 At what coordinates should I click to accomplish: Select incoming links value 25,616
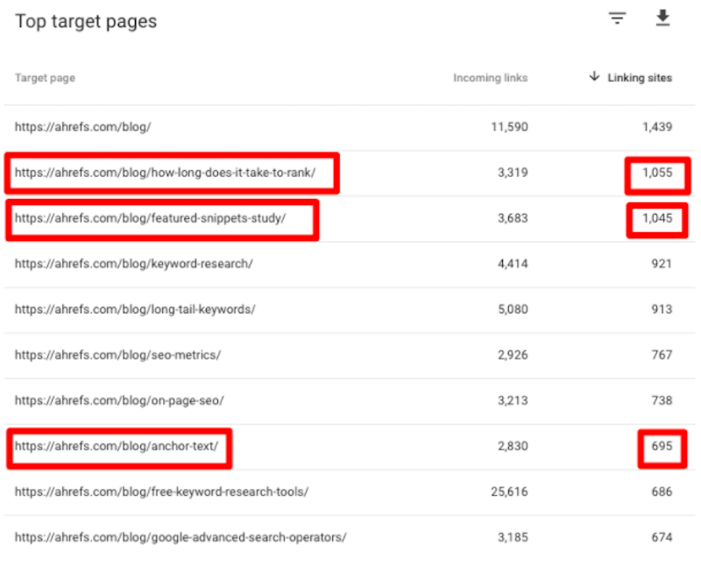click(x=509, y=492)
